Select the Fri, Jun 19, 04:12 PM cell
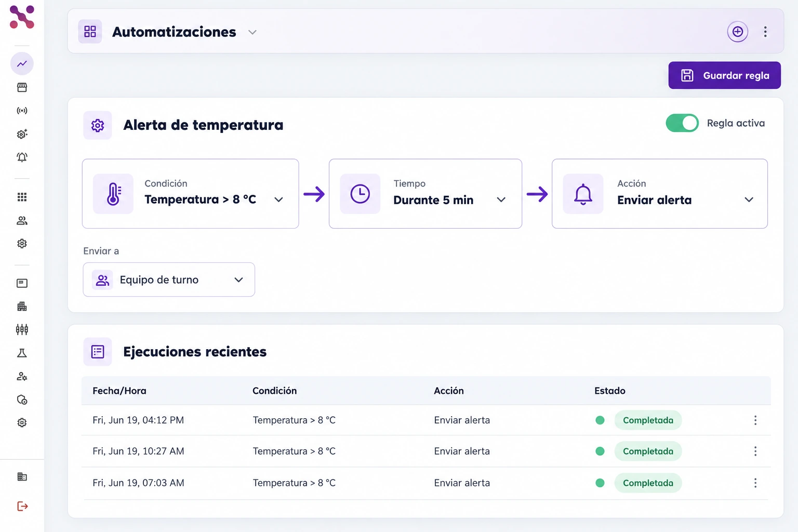 (138, 420)
